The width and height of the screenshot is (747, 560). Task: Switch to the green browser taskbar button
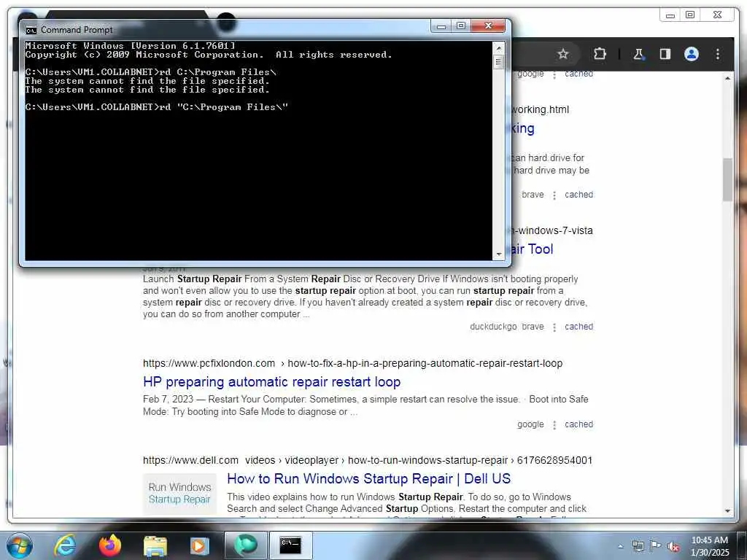point(245,545)
